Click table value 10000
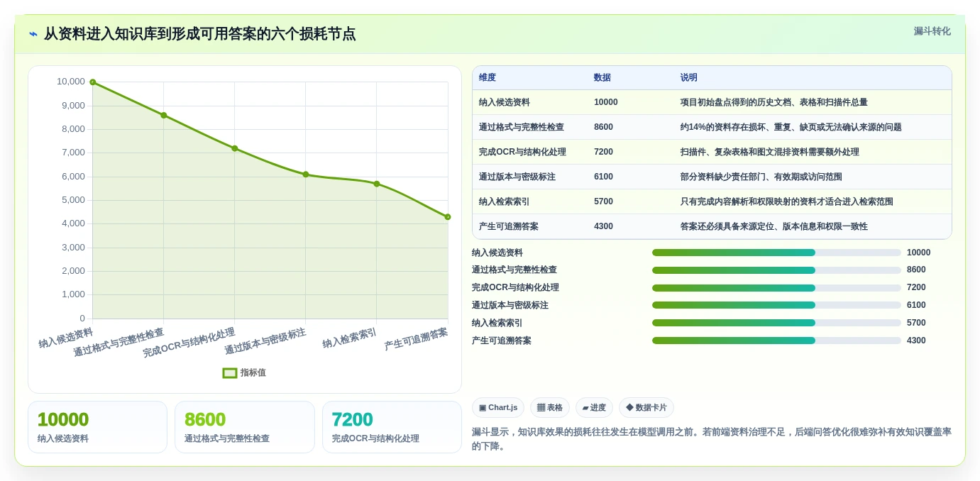Image resolution: width=980 pixels, height=481 pixels. [x=606, y=102]
